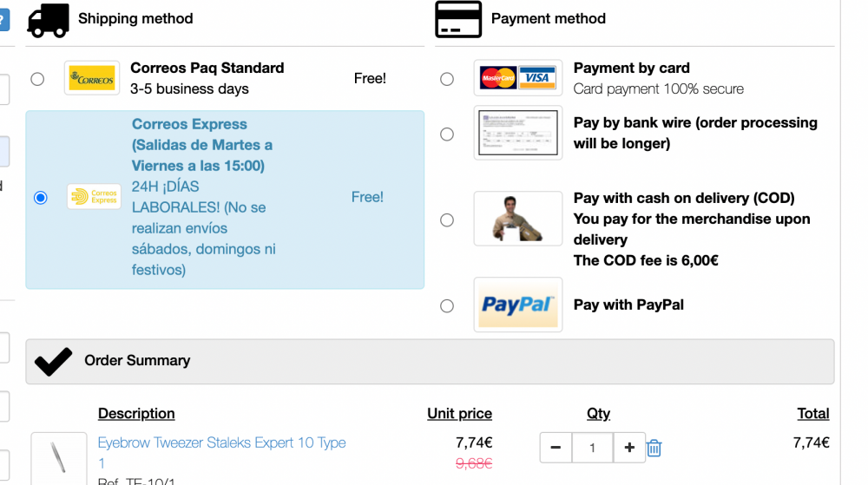Select Correos Paq Standard shipping radio

click(37, 79)
